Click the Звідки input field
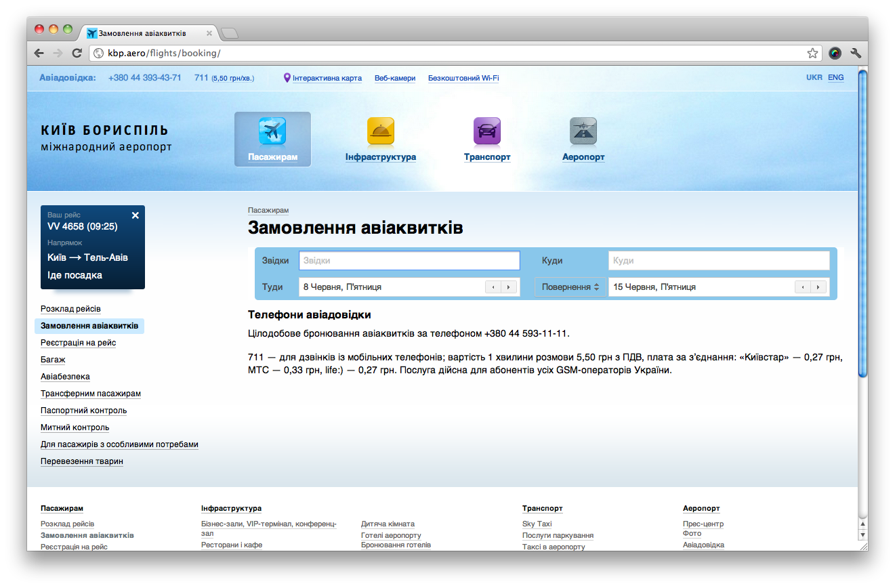 409,261
